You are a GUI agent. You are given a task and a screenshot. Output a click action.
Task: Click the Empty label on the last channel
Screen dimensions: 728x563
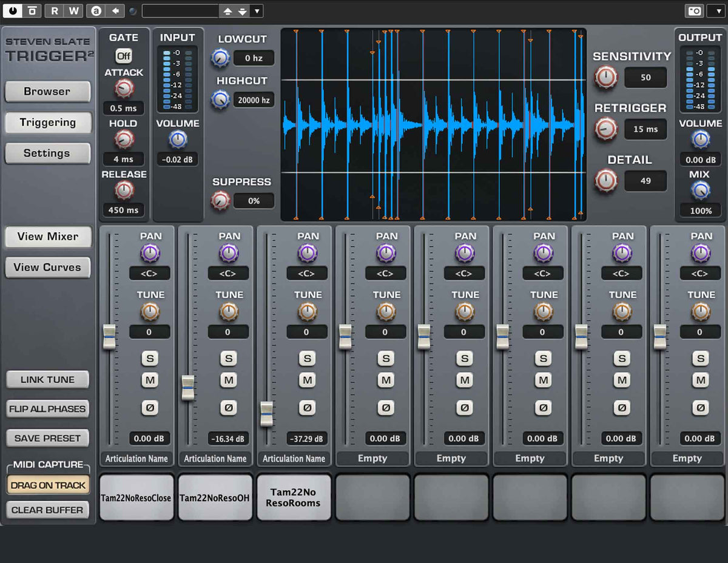687,459
